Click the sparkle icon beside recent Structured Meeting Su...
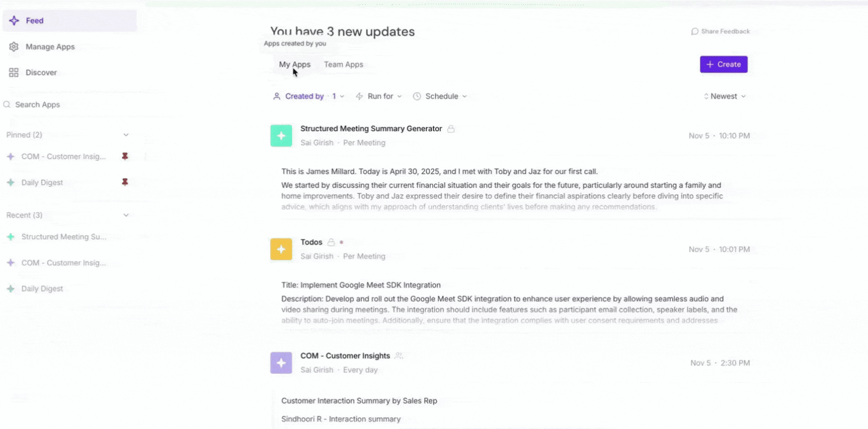The image size is (868, 429). [x=11, y=237]
